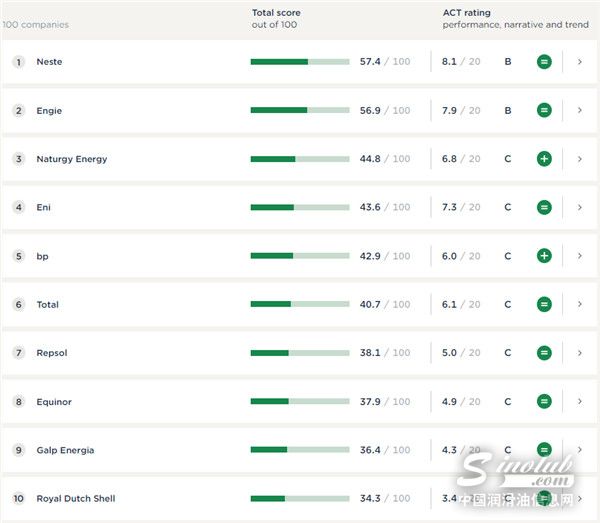Screen dimensions: 600x523
Task: Open the Engie company name link
Action: (49, 111)
